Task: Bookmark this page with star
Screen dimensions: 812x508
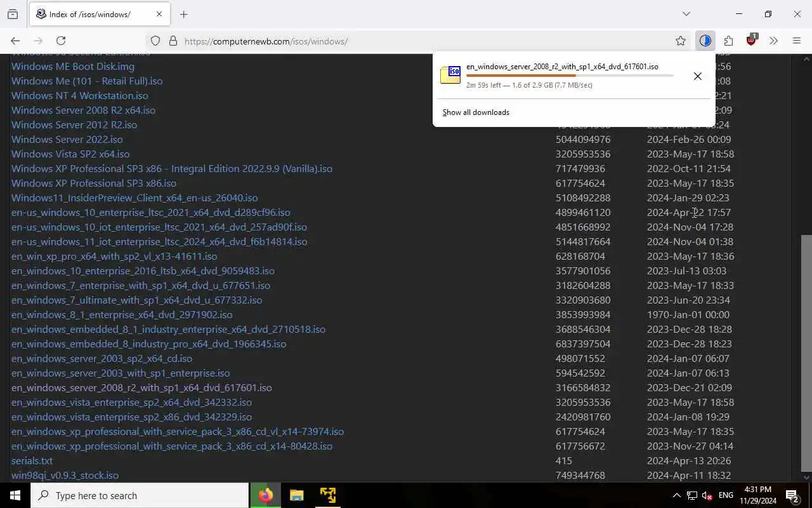Action: (681, 41)
